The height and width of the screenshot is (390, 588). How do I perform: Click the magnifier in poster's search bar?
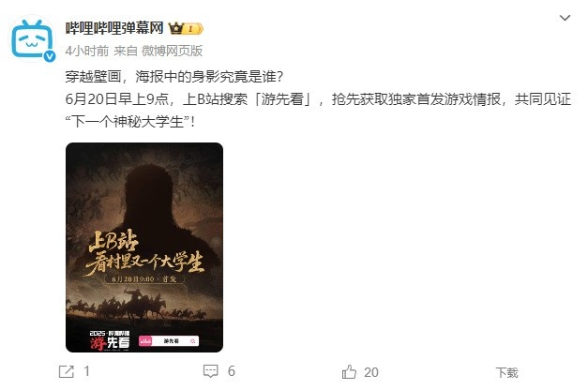pos(193,341)
